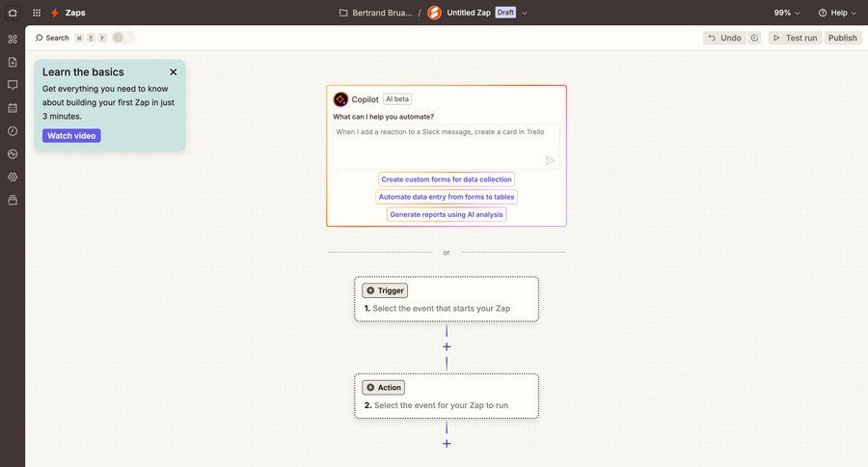The image size is (868, 467).
Task: Toggle the switch next to Search
Action: coord(122,38)
